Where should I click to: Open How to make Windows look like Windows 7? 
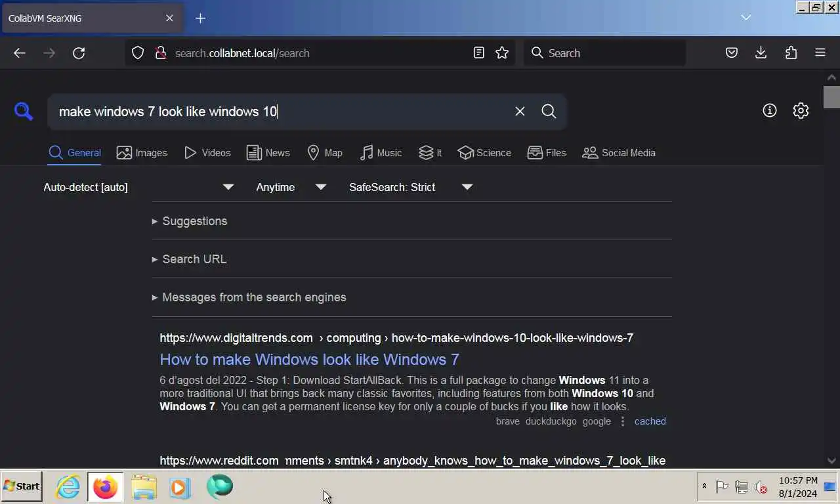click(x=309, y=360)
